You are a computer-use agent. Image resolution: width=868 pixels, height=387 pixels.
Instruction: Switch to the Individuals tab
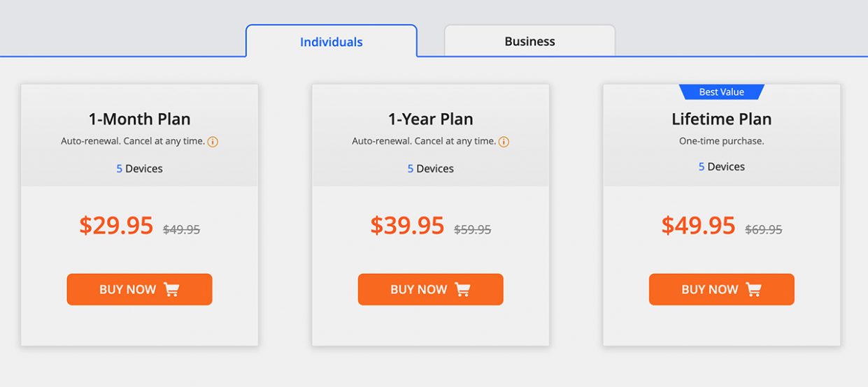[331, 42]
